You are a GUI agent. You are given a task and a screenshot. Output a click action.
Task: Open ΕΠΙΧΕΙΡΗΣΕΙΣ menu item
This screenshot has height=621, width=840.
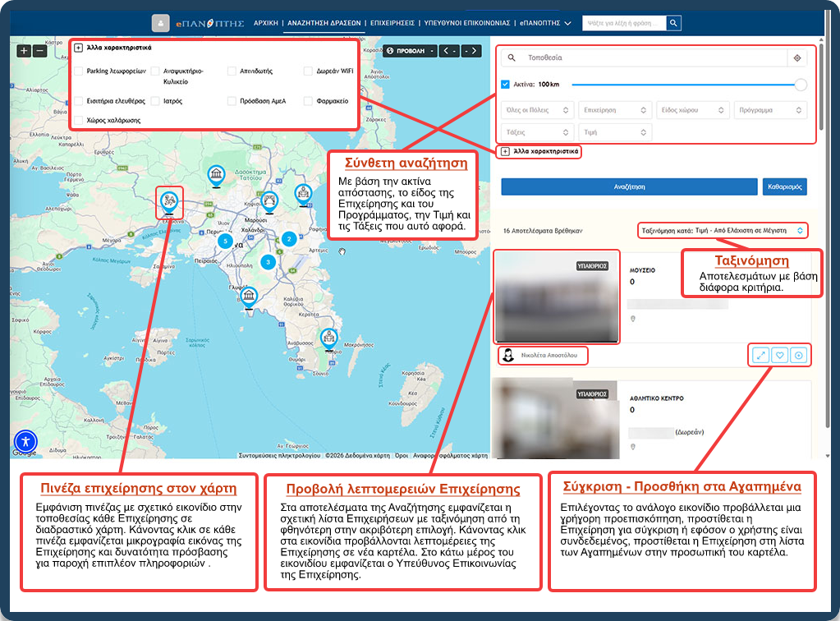click(x=392, y=23)
